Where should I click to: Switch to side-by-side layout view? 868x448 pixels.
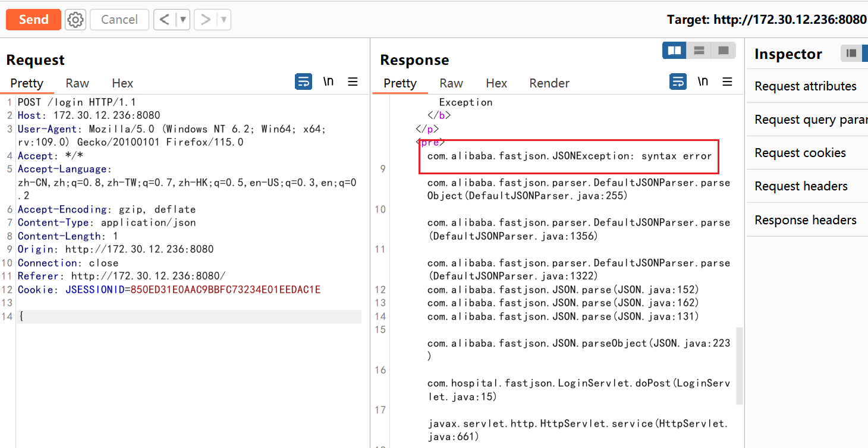(675, 51)
